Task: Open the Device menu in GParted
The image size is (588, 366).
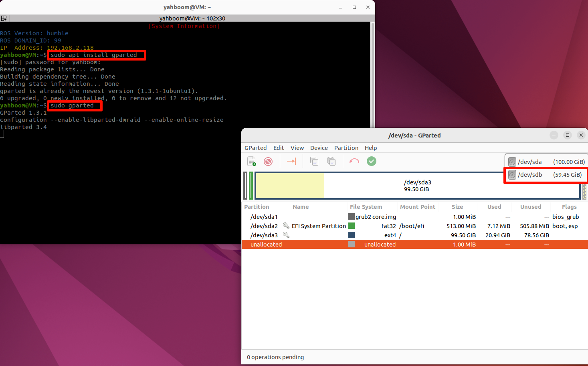Action: pos(319,148)
